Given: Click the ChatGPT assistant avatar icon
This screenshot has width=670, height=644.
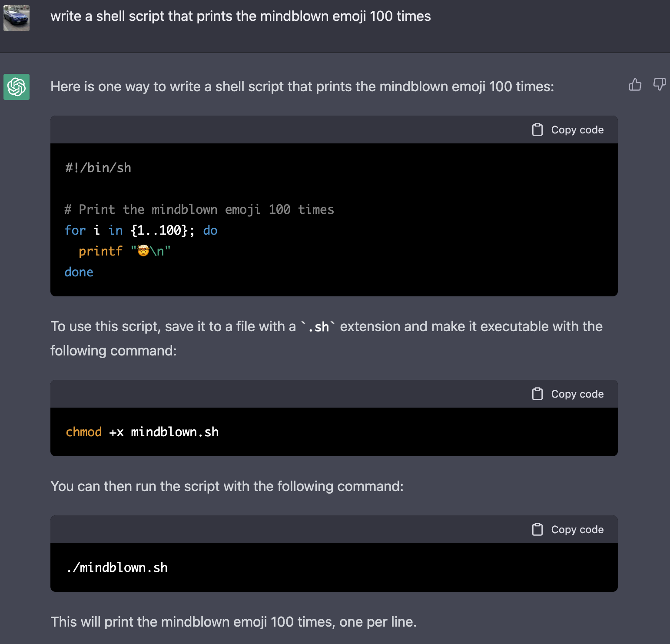Looking at the screenshot, I should tap(16, 87).
